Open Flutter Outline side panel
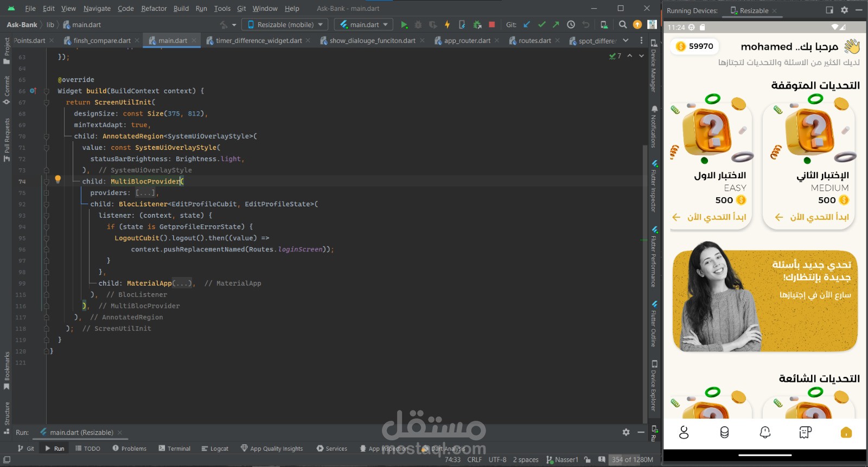 654,324
